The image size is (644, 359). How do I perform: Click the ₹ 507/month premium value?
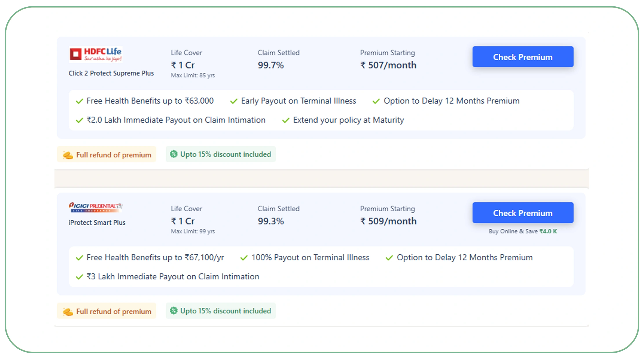click(x=388, y=65)
